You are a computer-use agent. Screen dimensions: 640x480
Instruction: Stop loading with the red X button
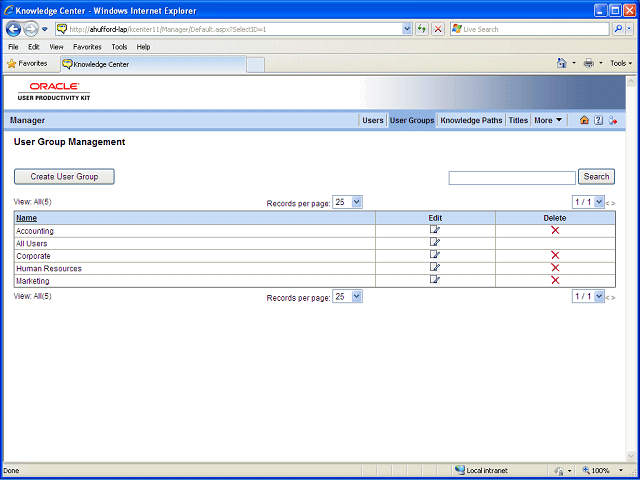click(438, 29)
